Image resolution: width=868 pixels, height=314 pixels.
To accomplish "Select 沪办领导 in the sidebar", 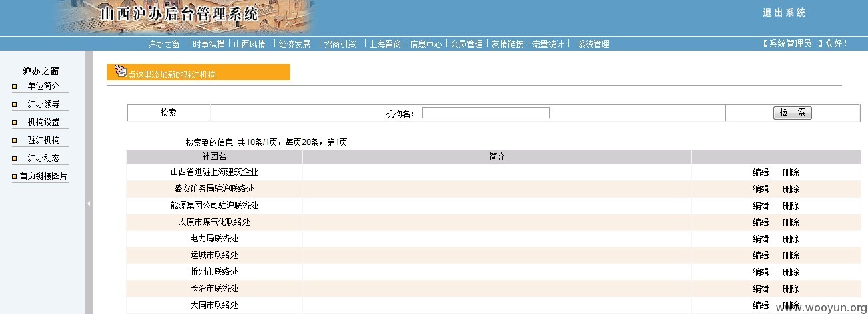I will [43, 104].
